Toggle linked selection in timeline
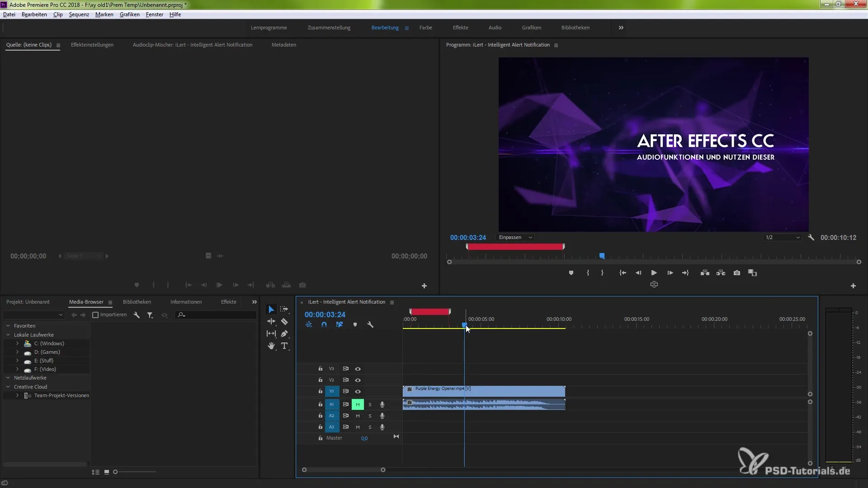868x488 pixels. 340,324
